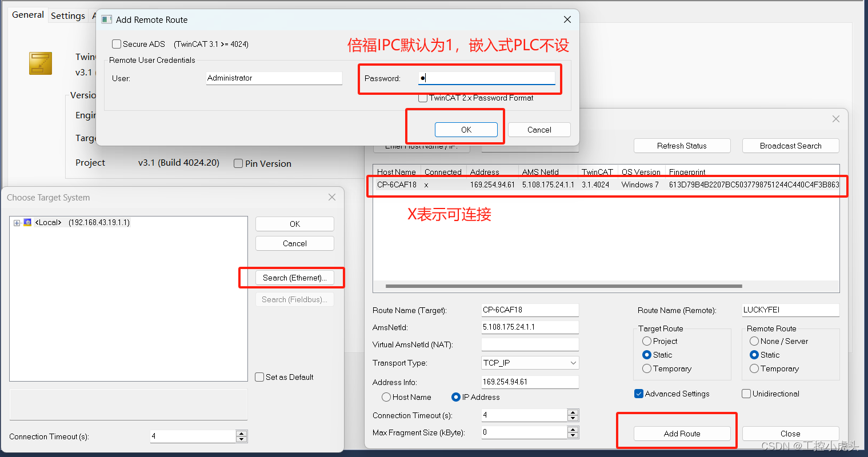Decrease Max Fragment Size value
The width and height of the screenshot is (868, 457).
pos(573,435)
